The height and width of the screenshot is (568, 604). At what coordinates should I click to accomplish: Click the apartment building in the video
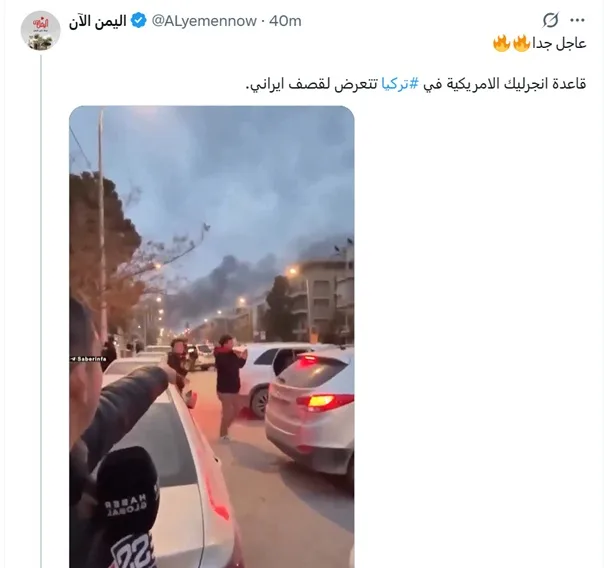(323, 300)
